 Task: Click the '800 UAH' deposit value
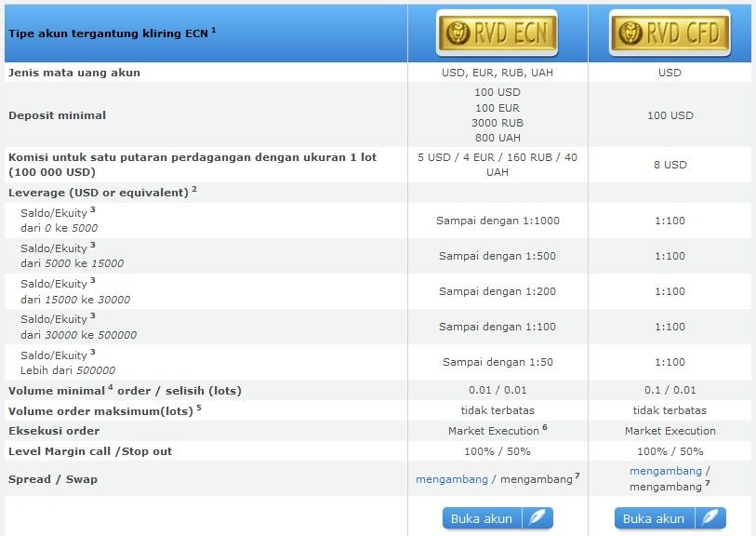click(497, 138)
